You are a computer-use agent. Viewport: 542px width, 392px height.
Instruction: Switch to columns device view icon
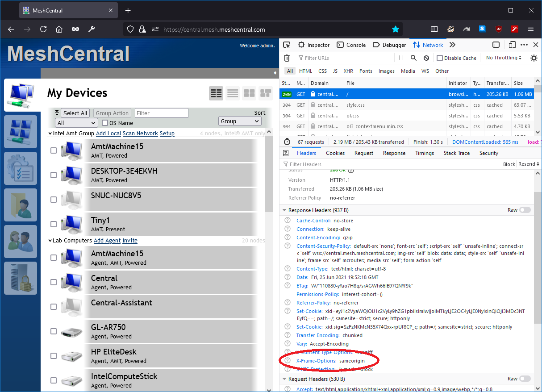[216, 93]
